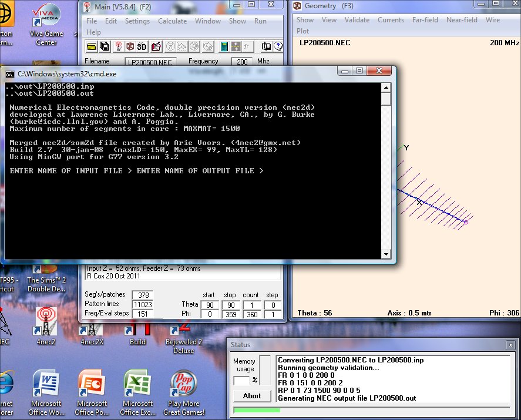Click the Phi stop value field
The image size is (521, 420).
tap(230, 314)
